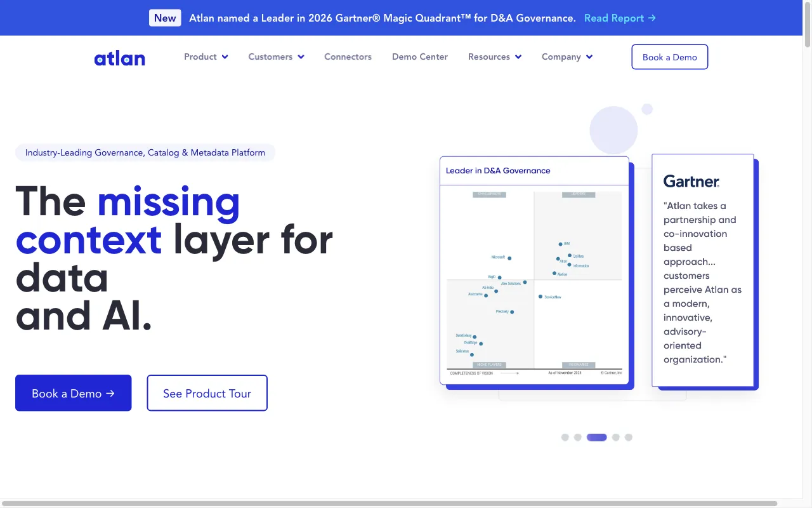Click the NICHE PLAYERS quadrant label in the chart
This screenshot has height=508, width=812.
[x=489, y=365]
